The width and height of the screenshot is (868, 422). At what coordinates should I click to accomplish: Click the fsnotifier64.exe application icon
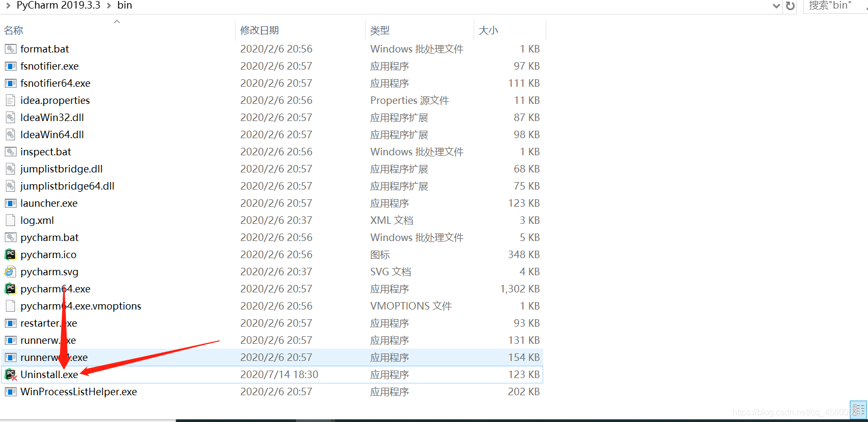click(x=10, y=83)
